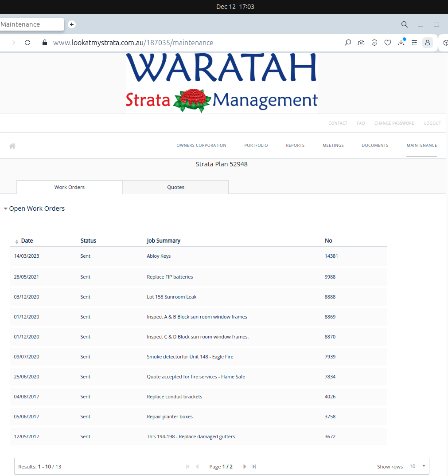Select the Replace conduit brackets row

coord(199,397)
